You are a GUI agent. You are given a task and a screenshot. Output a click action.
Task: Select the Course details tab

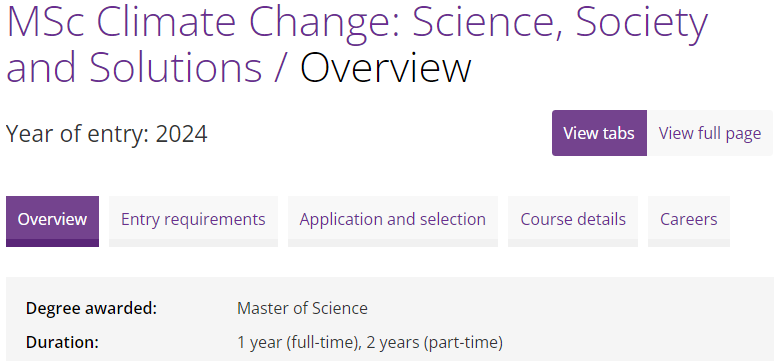coord(573,221)
